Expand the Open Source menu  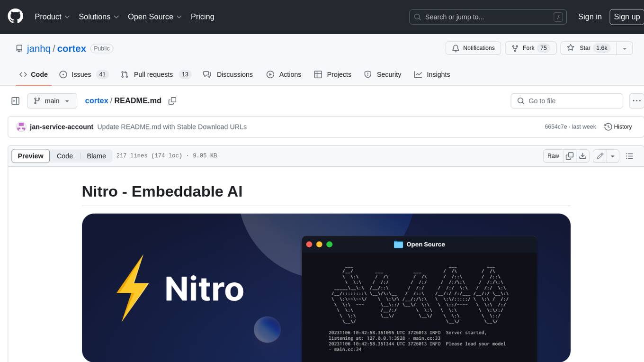155,17
